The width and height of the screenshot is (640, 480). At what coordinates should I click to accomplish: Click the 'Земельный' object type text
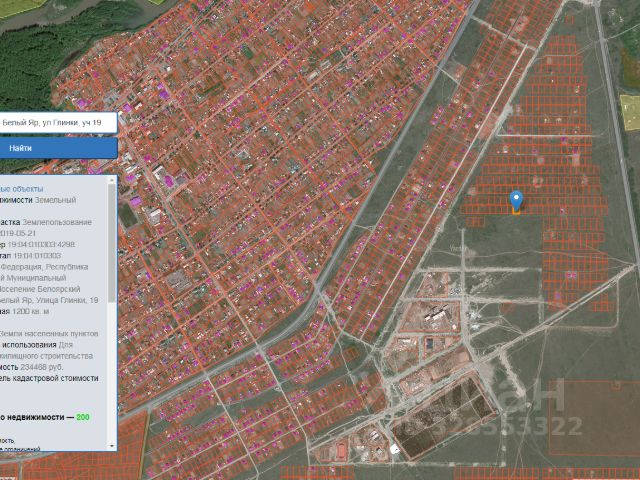tap(56, 200)
